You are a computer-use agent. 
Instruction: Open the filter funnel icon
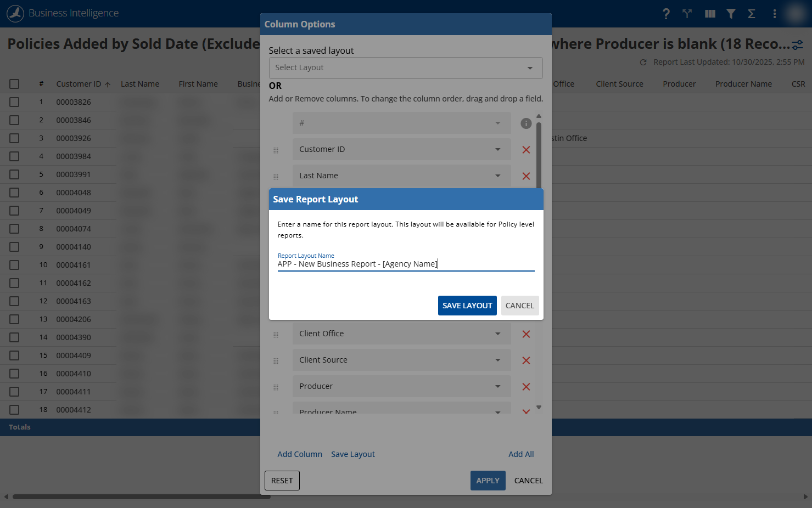tap(731, 14)
